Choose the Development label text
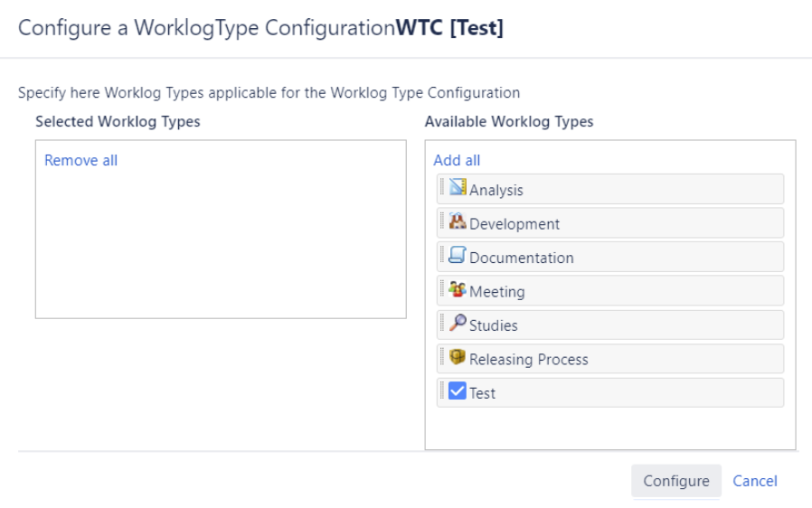This screenshot has height=508, width=812. pyautogui.click(x=514, y=224)
